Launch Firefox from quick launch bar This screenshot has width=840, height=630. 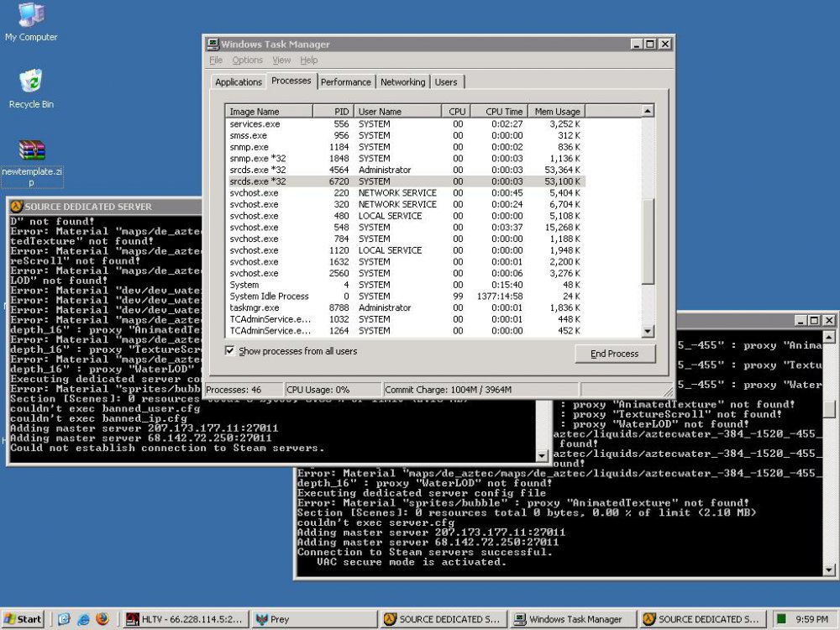click(x=102, y=619)
